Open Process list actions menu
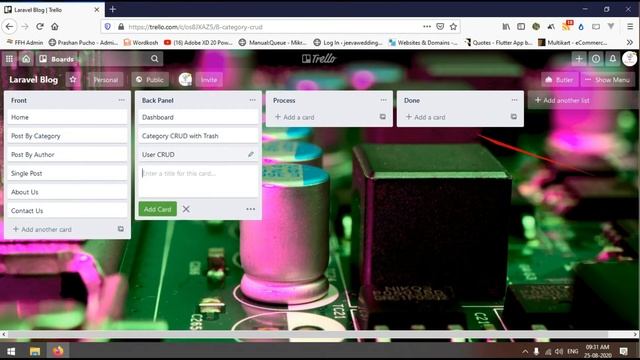 [x=383, y=100]
